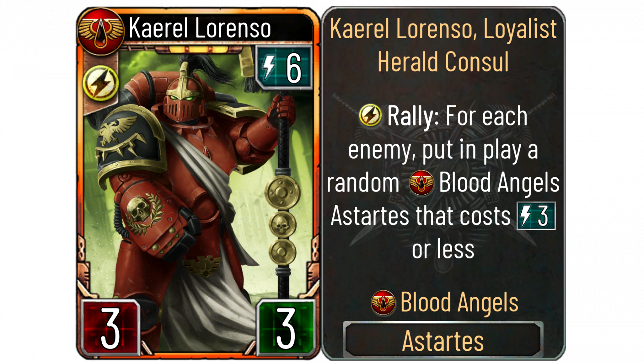The height and width of the screenshot is (362, 644).
Task: Click the Rally lightning icon on card art
Action: (x=101, y=83)
